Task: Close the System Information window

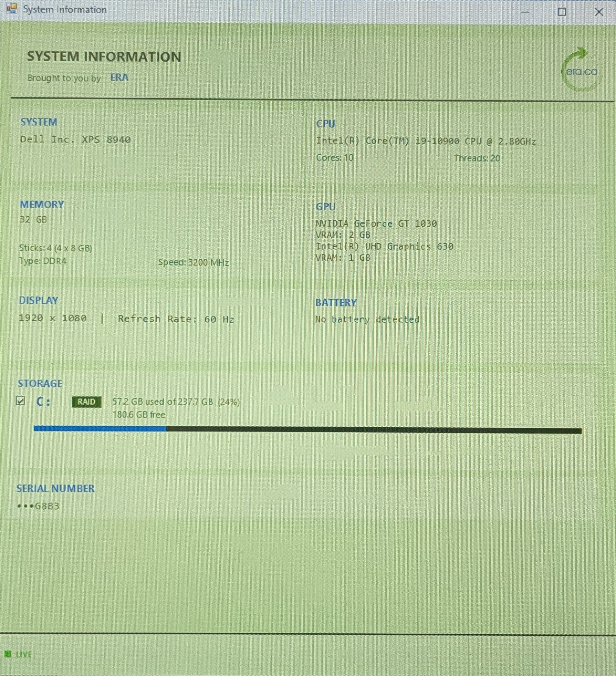Action: 599,12
